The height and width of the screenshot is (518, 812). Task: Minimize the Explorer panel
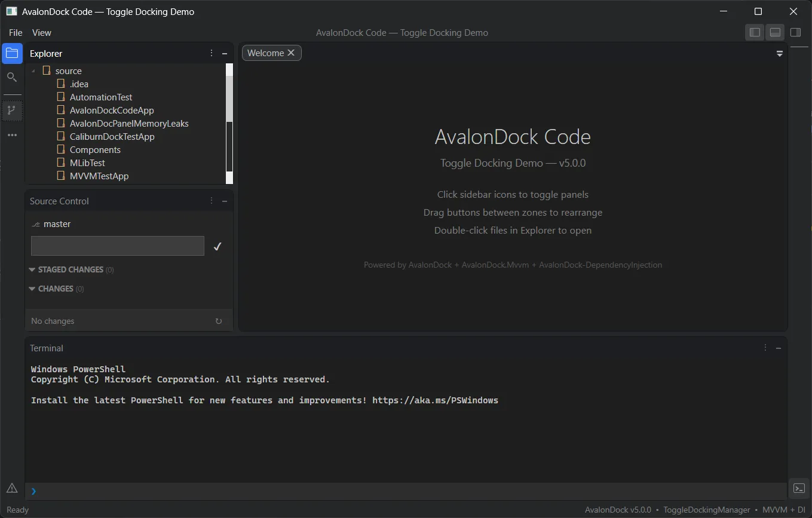[x=225, y=53]
